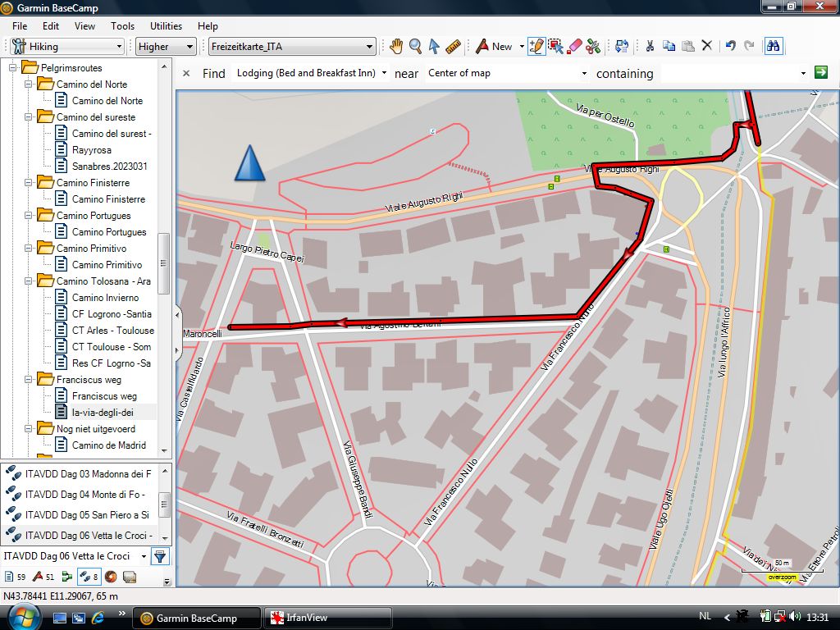Viewport: 840px width, 630px height.
Task: Click the New waypoint button
Action: pos(494,47)
